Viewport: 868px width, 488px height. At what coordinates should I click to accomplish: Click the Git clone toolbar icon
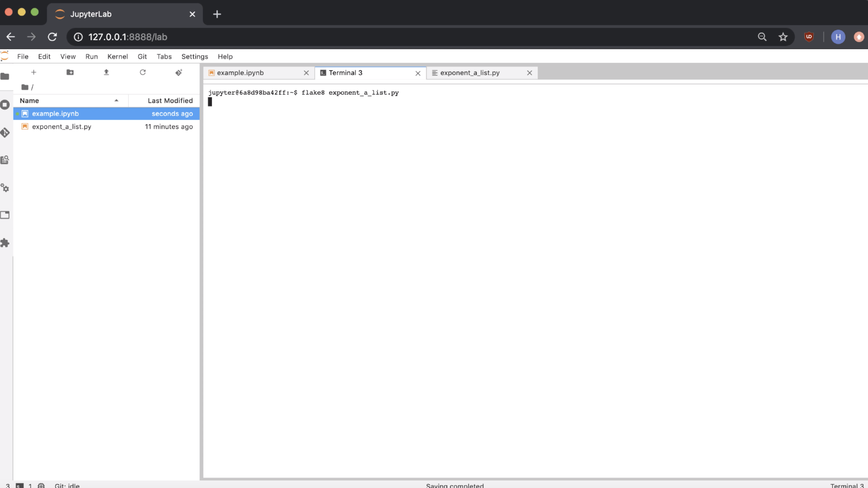click(179, 72)
